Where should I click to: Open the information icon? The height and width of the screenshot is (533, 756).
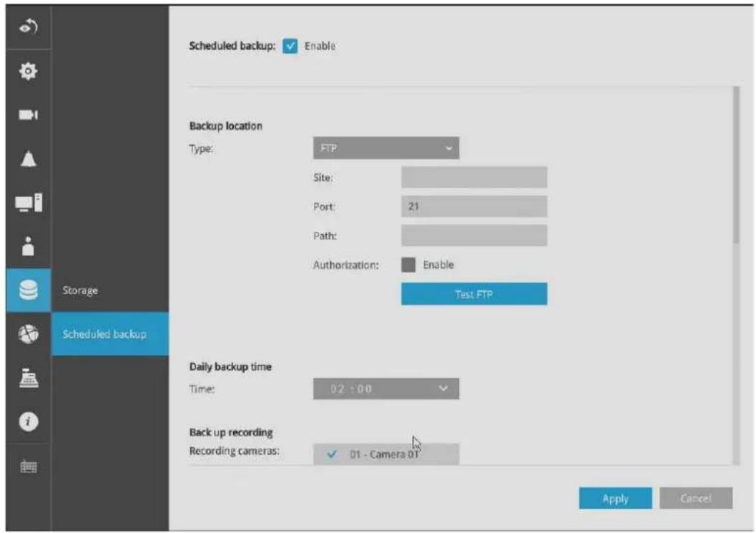coord(29,421)
